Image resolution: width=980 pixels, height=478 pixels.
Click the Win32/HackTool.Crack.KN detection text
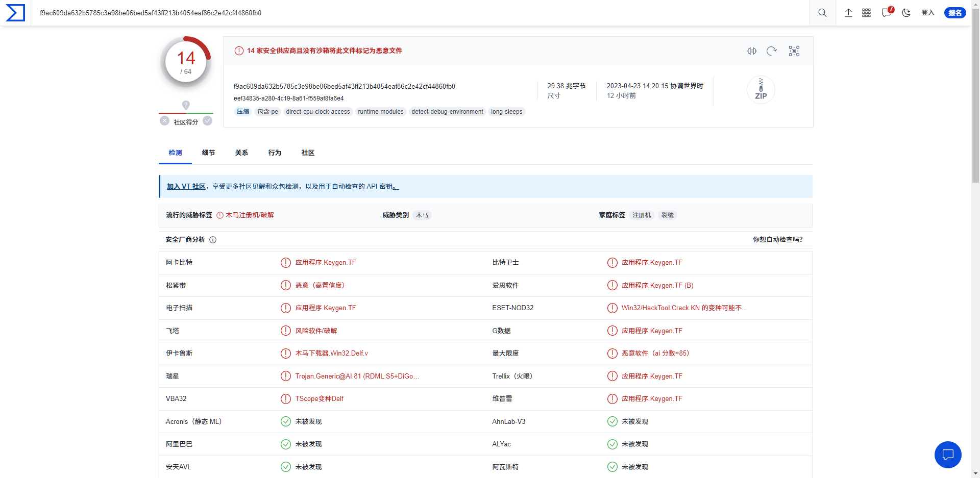coord(684,308)
